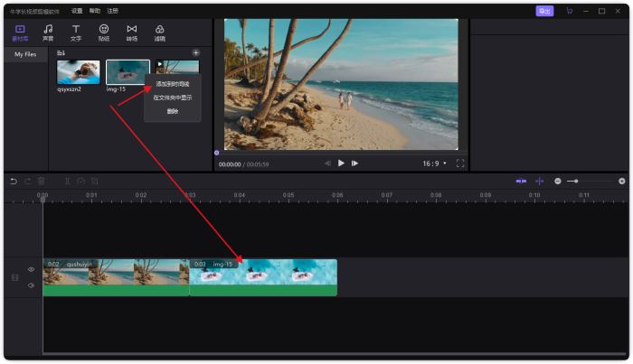
Task: Click the shopping cart icon
Action: (x=569, y=11)
